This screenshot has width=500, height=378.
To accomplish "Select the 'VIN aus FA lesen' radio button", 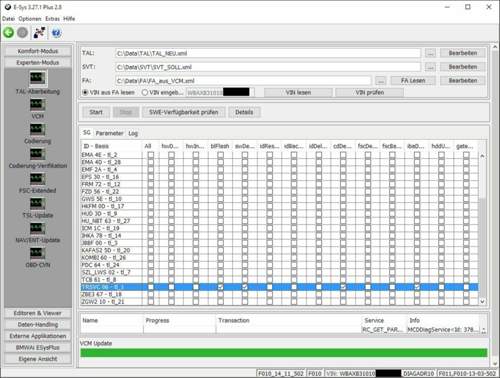I will [x=85, y=92].
